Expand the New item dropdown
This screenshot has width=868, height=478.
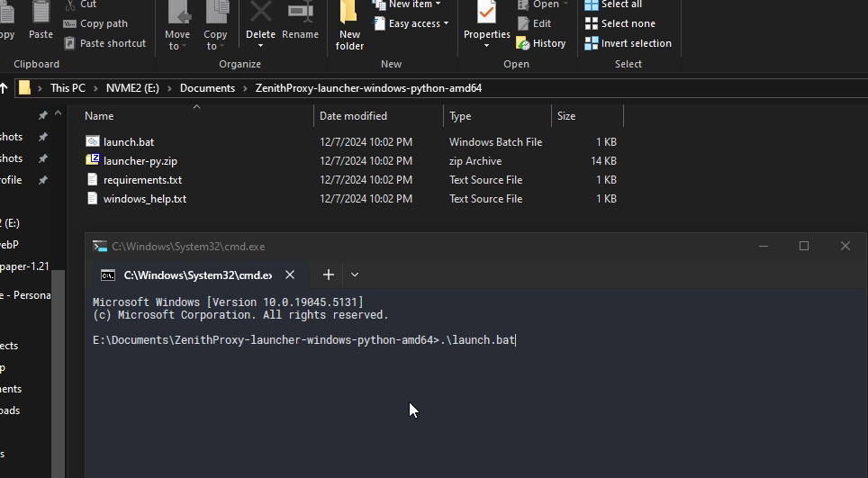coord(438,5)
